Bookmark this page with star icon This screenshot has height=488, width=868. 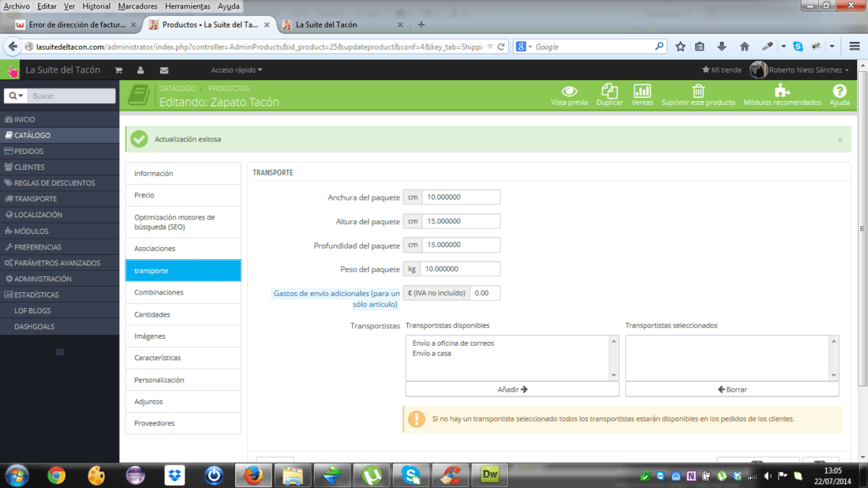click(680, 47)
